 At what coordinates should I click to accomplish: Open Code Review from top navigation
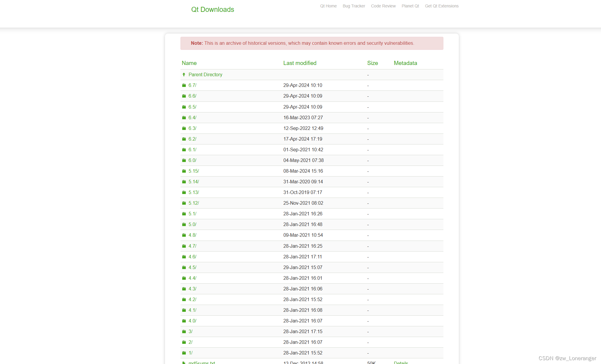pyautogui.click(x=383, y=6)
